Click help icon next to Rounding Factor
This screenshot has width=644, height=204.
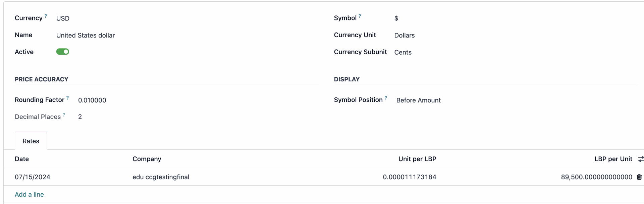[67, 98]
